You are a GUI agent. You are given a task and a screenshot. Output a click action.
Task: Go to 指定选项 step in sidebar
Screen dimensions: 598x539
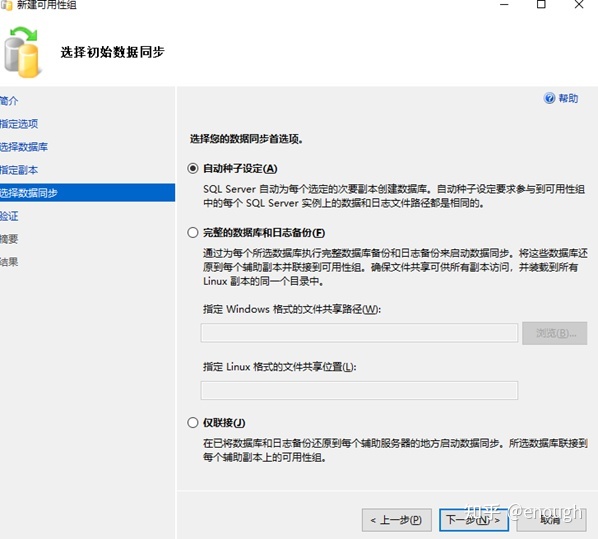pos(19,124)
